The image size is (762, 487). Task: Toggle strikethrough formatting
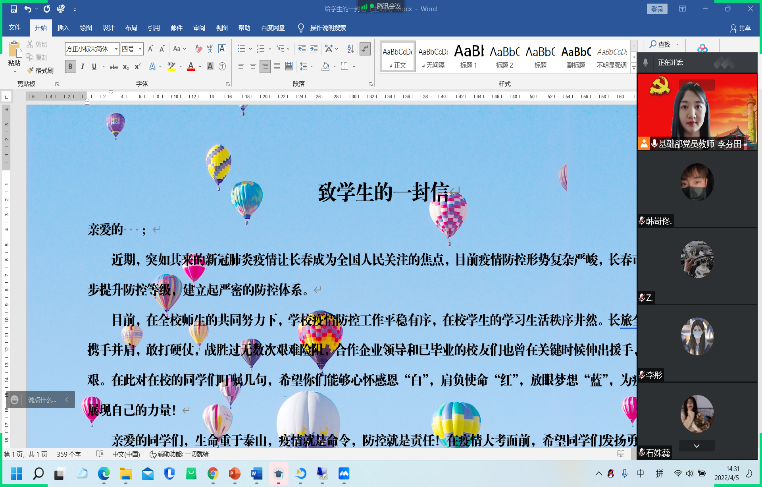pos(114,67)
